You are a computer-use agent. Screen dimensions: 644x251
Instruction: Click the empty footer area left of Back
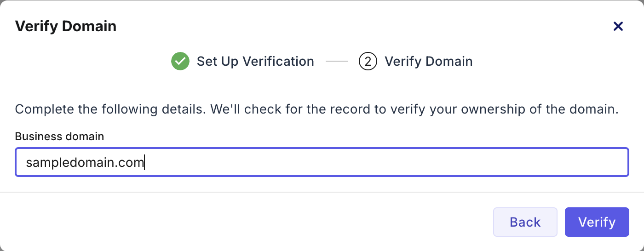230,222
